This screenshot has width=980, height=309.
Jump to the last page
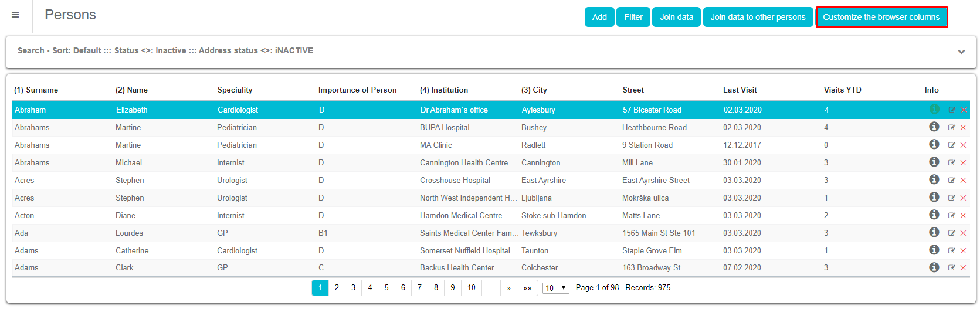pyautogui.click(x=527, y=288)
